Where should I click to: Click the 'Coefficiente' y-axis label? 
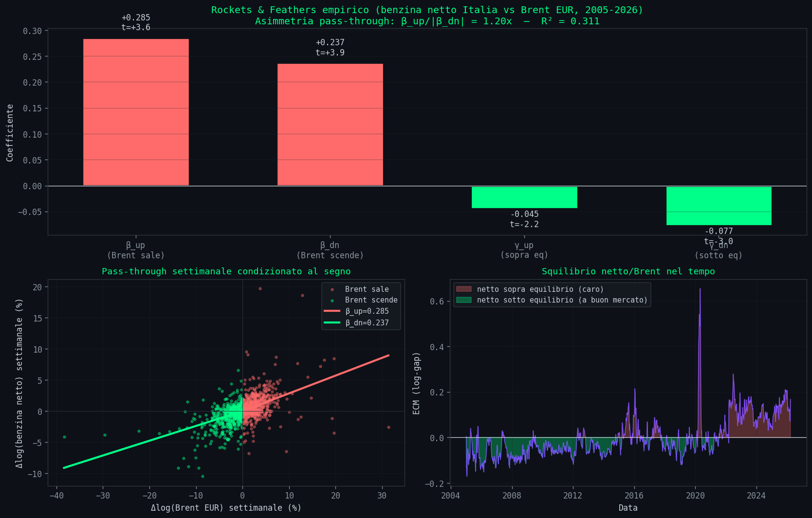point(10,132)
